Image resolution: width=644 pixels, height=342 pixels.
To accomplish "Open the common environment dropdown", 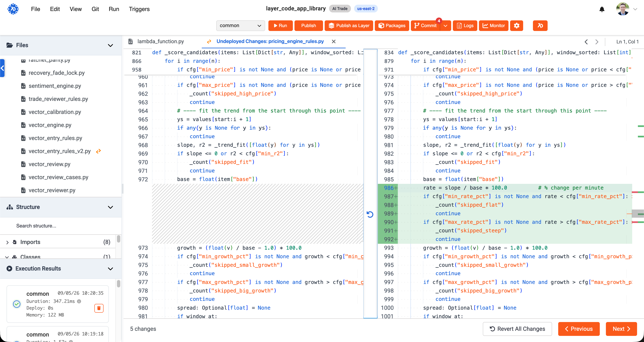I will point(240,25).
